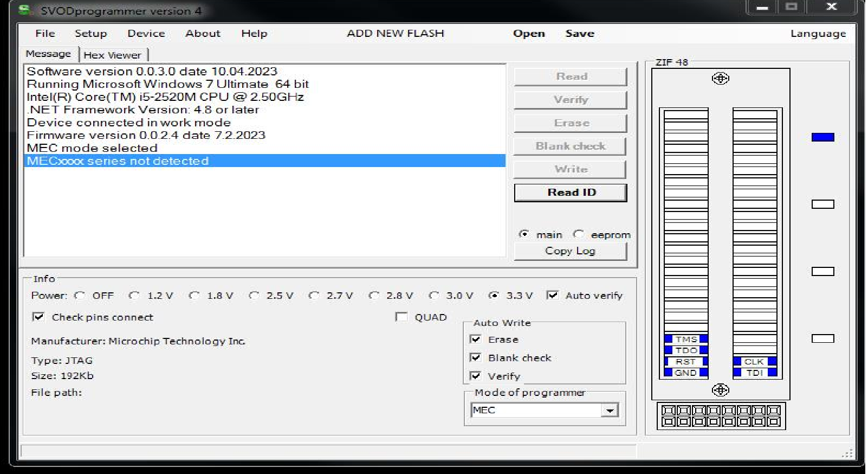
Task: Select the eeprom memory radio button
Action: click(x=578, y=234)
